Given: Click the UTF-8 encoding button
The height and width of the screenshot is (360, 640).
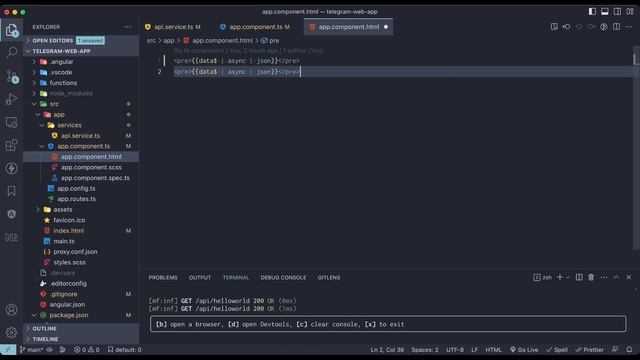Looking at the screenshot, I should pyautogui.click(x=455, y=350).
